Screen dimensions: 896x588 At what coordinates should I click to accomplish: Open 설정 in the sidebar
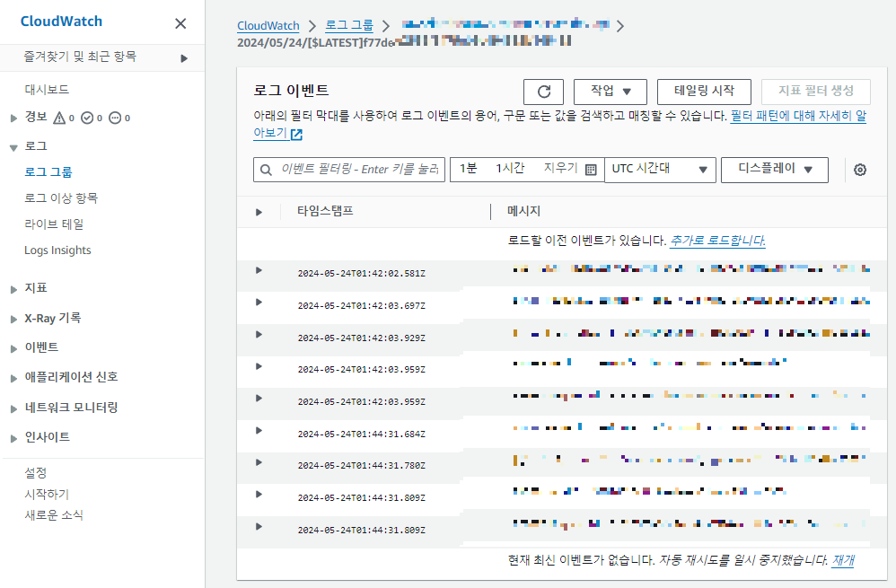[x=35, y=473]
